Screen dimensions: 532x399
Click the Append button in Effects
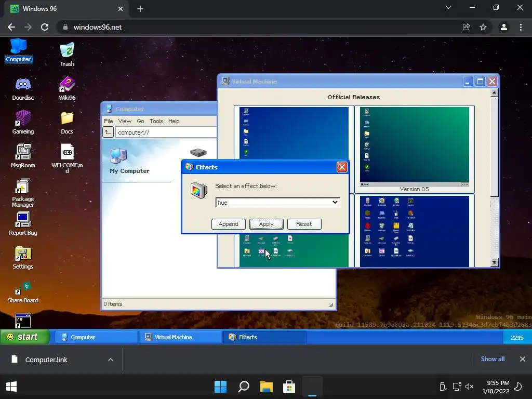229,224
